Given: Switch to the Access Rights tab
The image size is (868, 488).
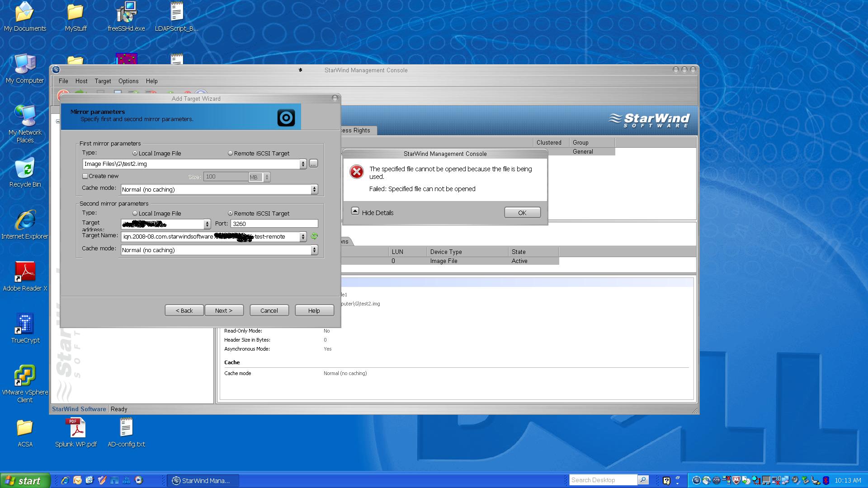Looking at the screenshot, I should (358, 130).
